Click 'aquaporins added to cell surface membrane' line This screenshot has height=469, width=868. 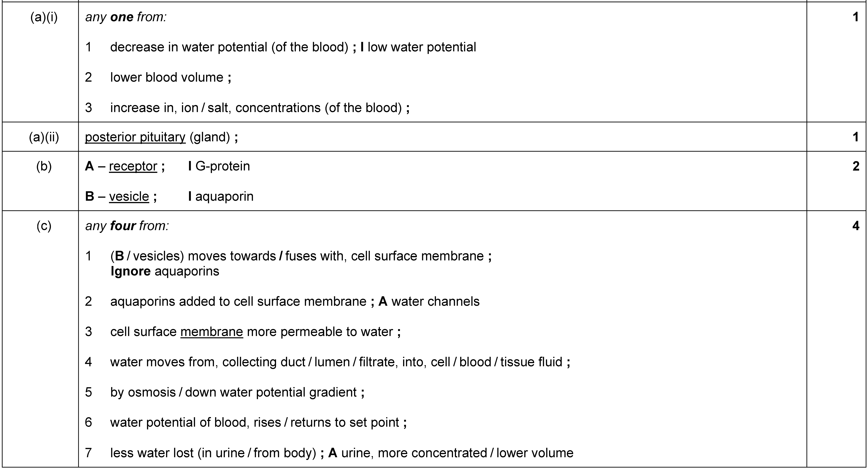point(238,301)
